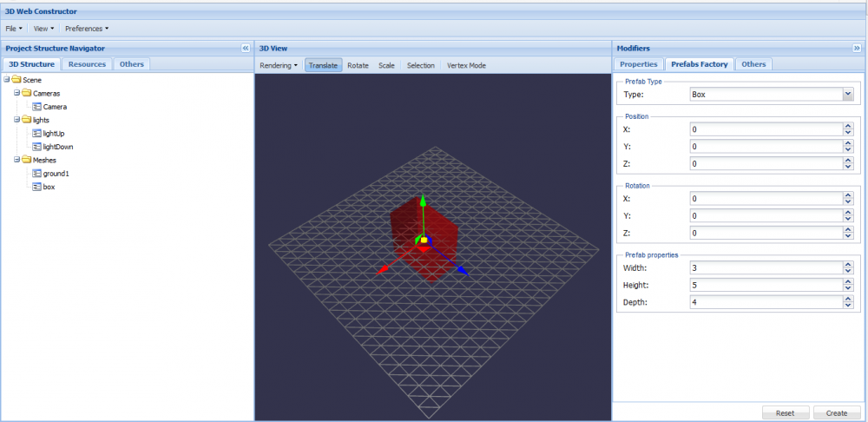Click the Rotation Z spinner arrows
The width and height of the screenshot is (868, 422).
click(x=848, y=234)
